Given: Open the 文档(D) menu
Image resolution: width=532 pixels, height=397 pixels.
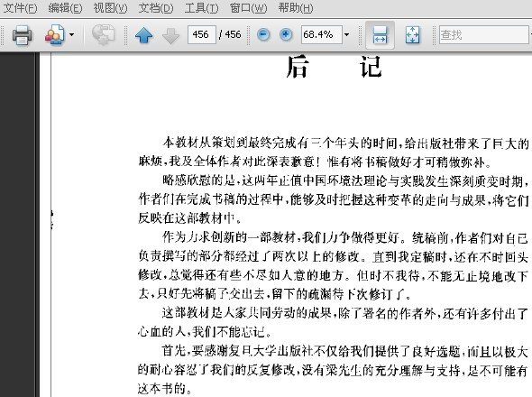Looking at the screenshot, I should pos(156,8).
